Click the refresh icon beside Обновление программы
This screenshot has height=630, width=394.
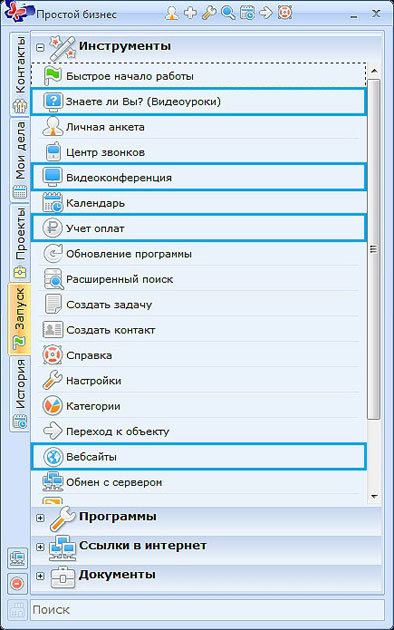pos(53,254)
